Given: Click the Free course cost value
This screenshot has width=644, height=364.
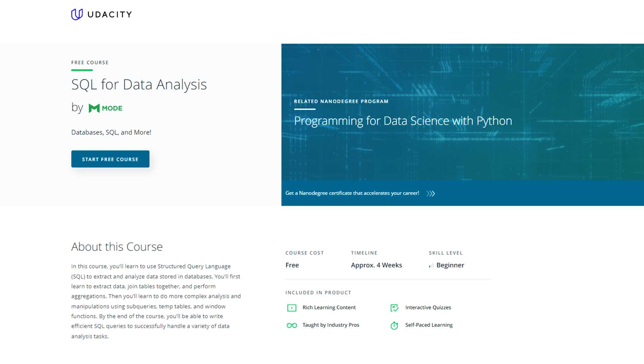Looking at the screenshot, I should point(292,265).
